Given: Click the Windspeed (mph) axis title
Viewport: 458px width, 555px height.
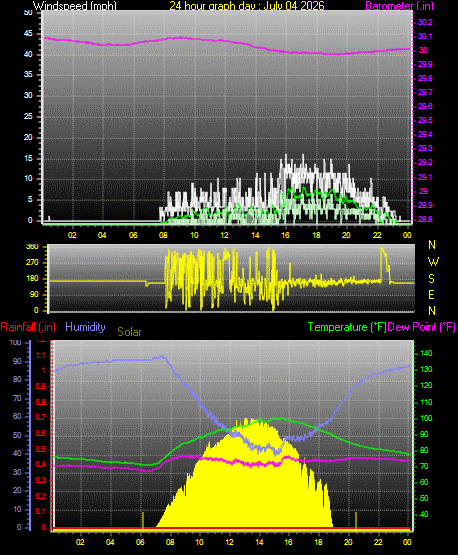Looking at the screenshot, I should (75, 5).
